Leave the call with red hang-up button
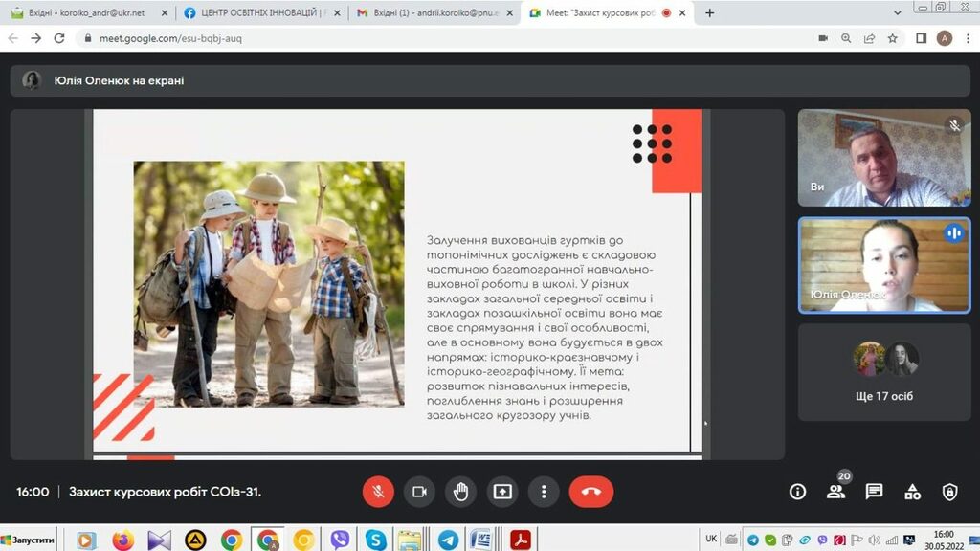The width and height of the screenshot is (980, 551). coord(590,492)
